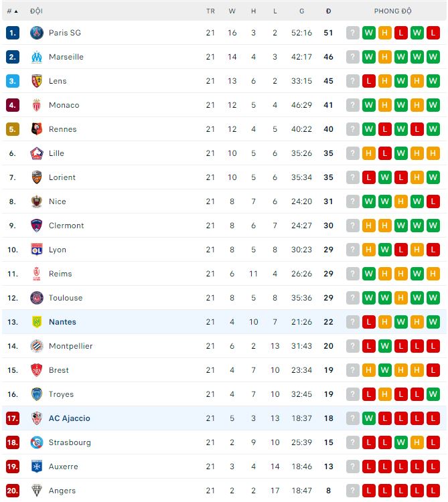Screen dimensions: 448x502
Task: Sort standings by the W wins column
Action: 232,11
